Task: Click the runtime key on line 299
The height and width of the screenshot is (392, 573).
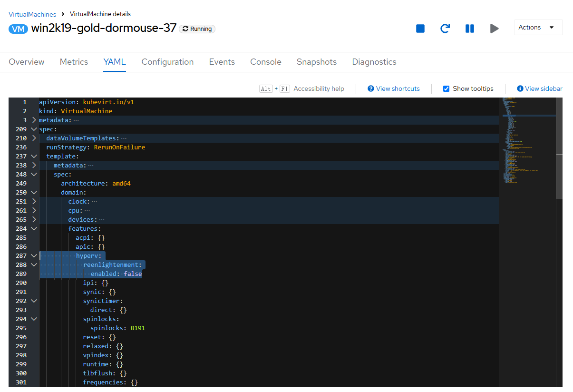Action: pyautogui.click(x=96, y=364)
